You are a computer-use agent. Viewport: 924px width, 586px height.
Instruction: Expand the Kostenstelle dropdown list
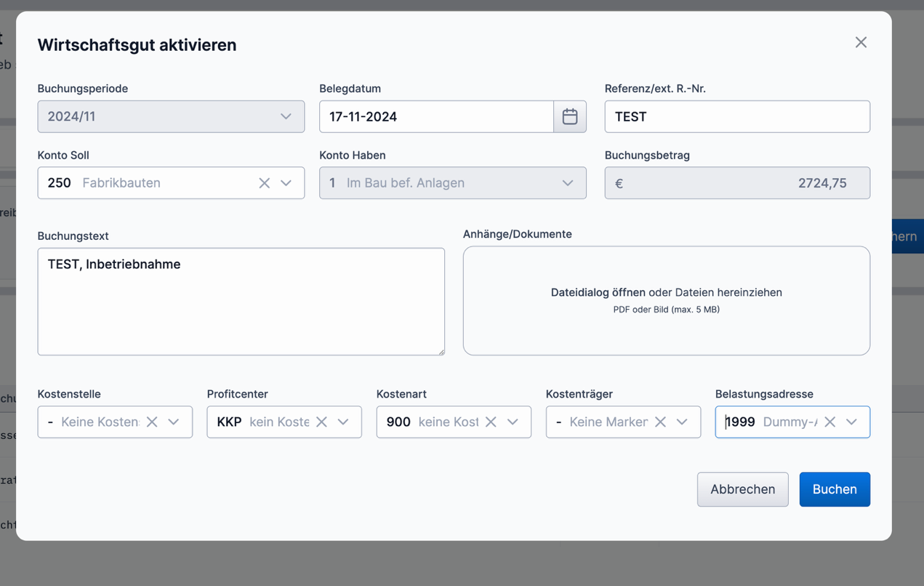174,422
